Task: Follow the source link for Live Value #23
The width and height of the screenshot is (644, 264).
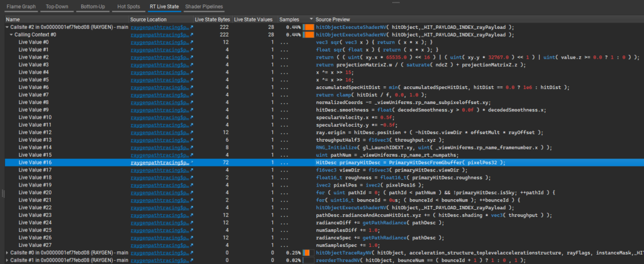Action: click(160, 215)
